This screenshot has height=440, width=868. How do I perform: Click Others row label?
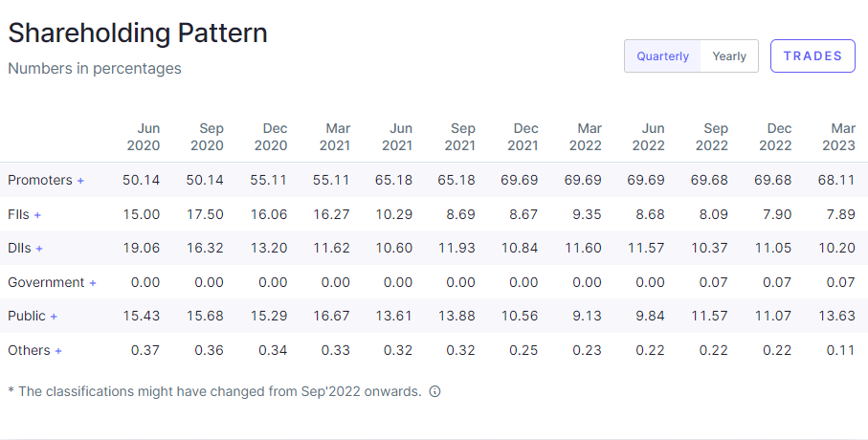29,350
